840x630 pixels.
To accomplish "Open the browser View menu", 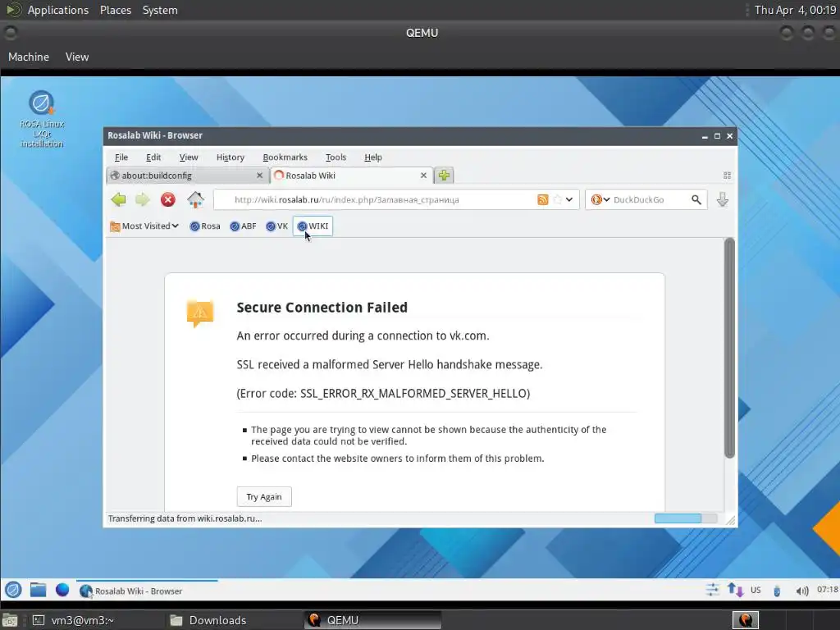I will pos(189,157).
